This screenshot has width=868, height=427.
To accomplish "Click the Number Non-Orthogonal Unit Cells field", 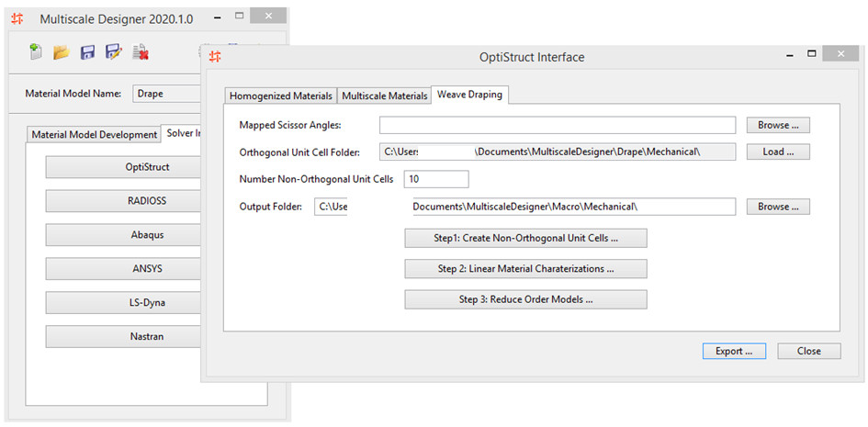I will point(435,179).
